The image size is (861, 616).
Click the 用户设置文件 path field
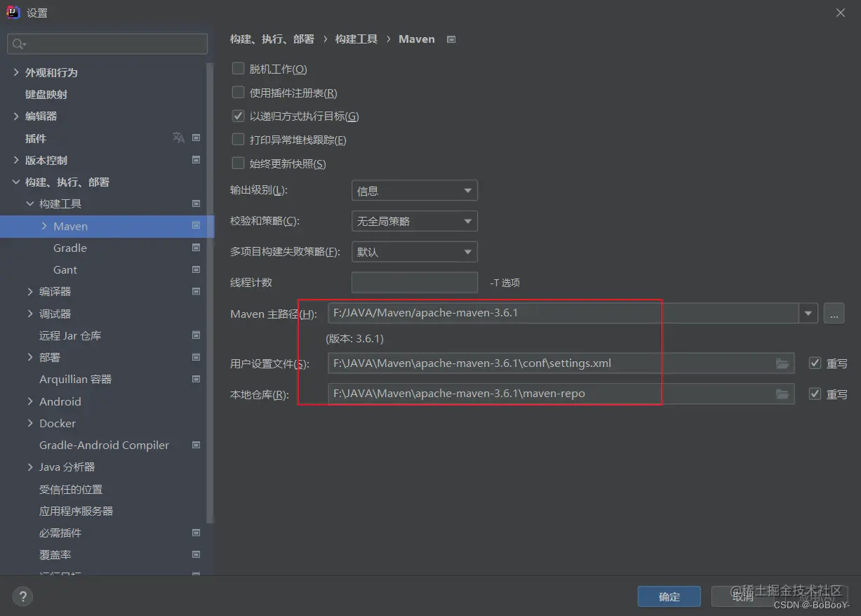561,363
